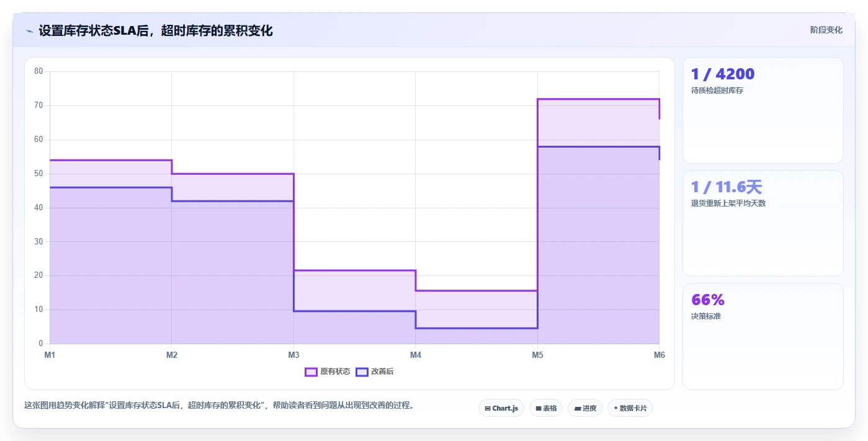Click the M3 axis label

click(x=293, y=355)
